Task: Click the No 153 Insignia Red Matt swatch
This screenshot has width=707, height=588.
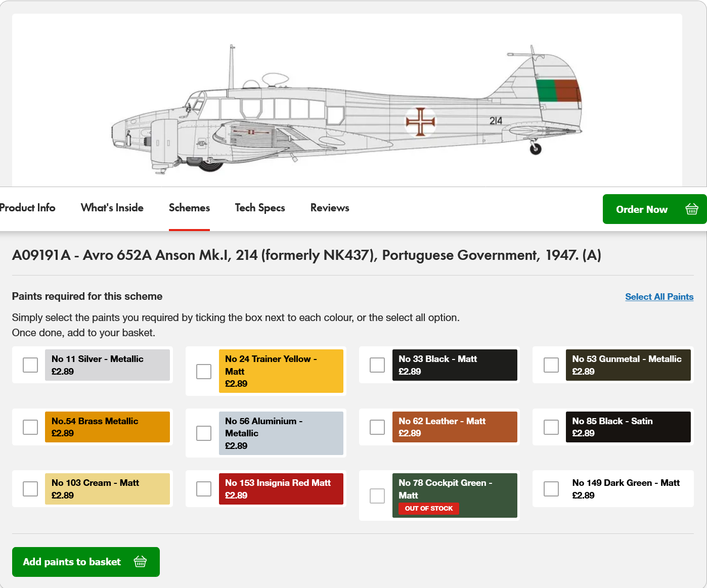Action: (x=281, y=489)
